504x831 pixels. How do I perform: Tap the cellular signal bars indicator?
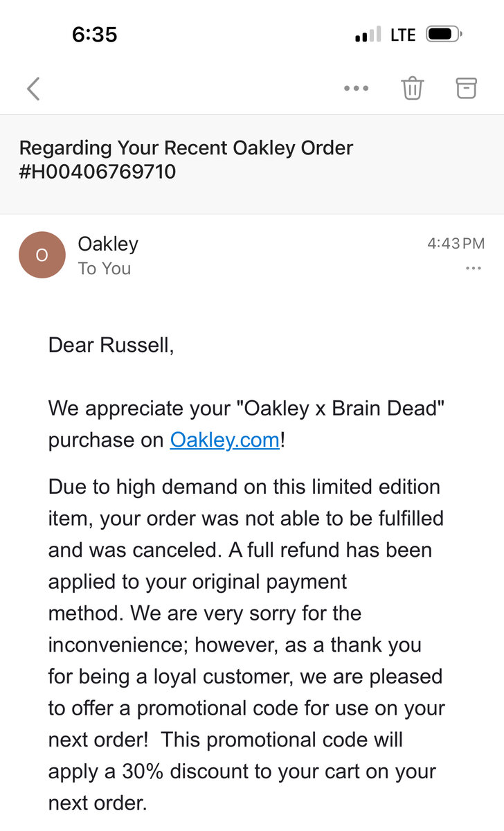pos(368,35)
